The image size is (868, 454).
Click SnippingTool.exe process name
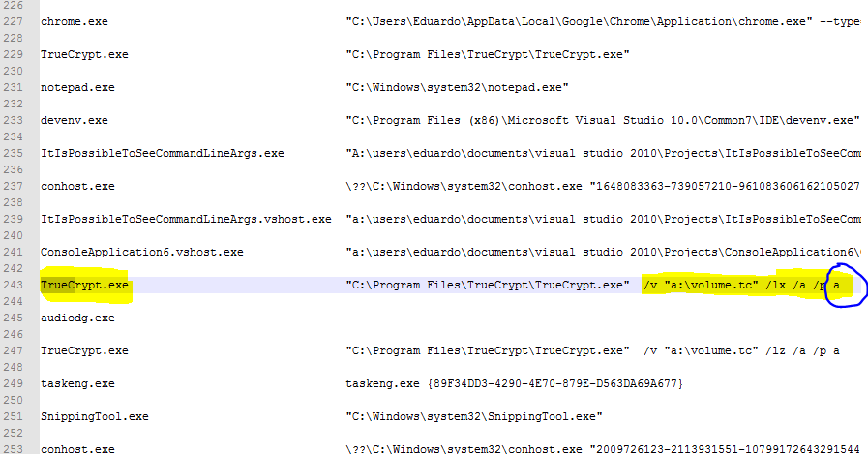pos(95,417)
